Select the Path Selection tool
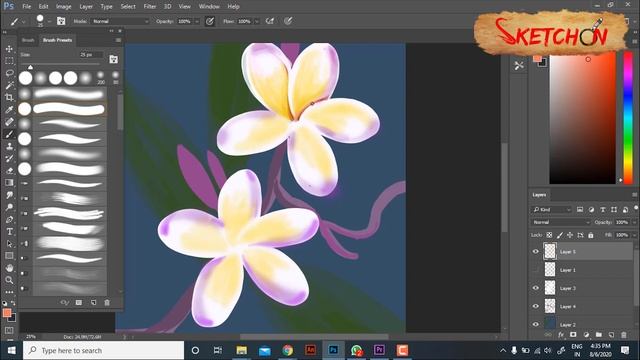Image resolution: width=640 pixels, height=360 pixels. 9,244
